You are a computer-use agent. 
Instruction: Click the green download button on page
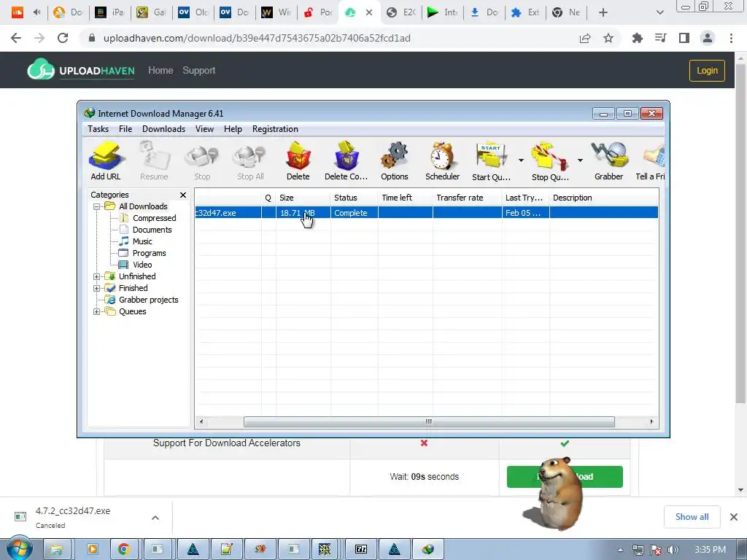565,477
